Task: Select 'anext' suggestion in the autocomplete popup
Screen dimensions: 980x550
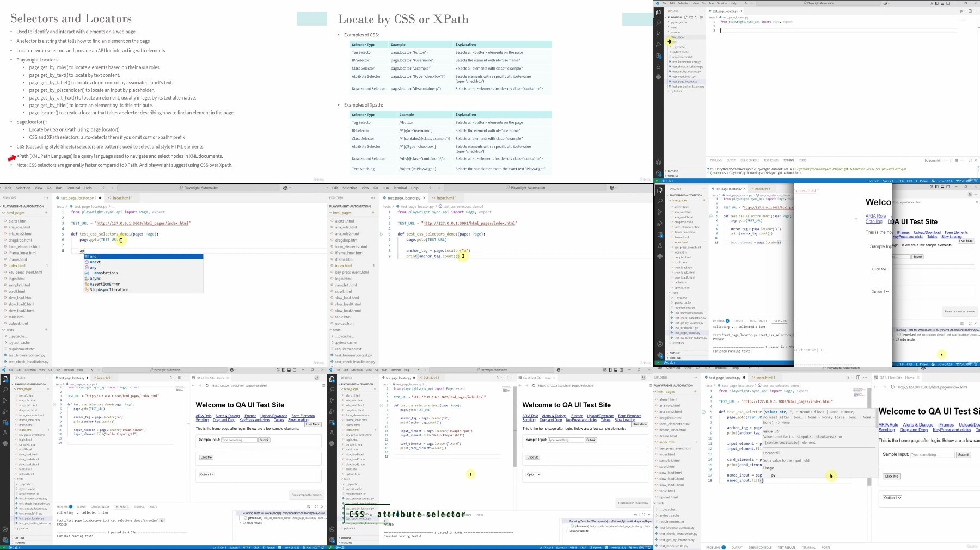Action: pyautogui.click(x=144, y=262)
